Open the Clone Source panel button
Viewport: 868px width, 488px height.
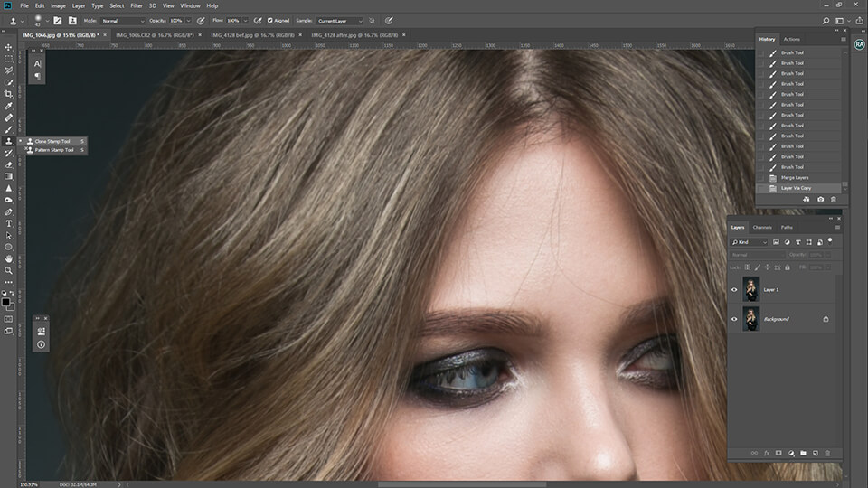coord(72,21)
